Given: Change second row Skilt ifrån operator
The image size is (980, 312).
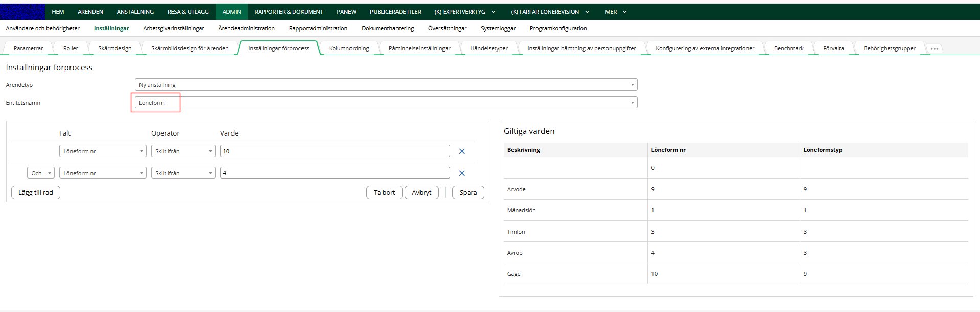Looking at the screenshot, I should (x=183, y=173).
